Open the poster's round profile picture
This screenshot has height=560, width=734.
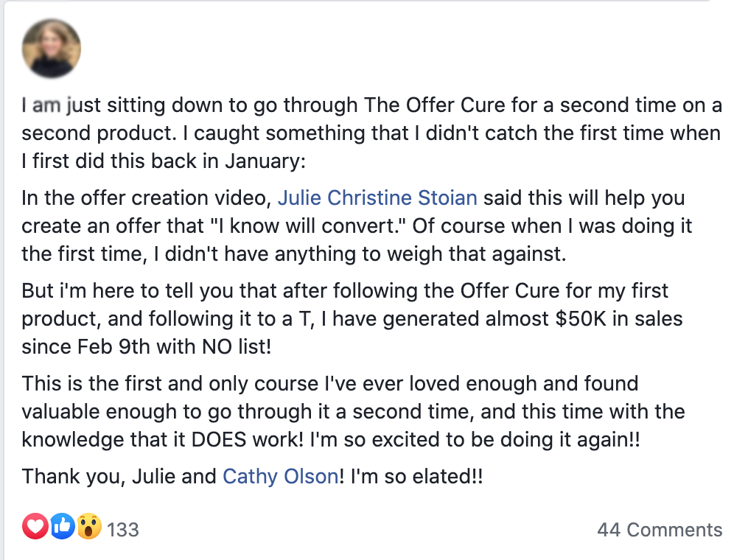pos(52,48)
